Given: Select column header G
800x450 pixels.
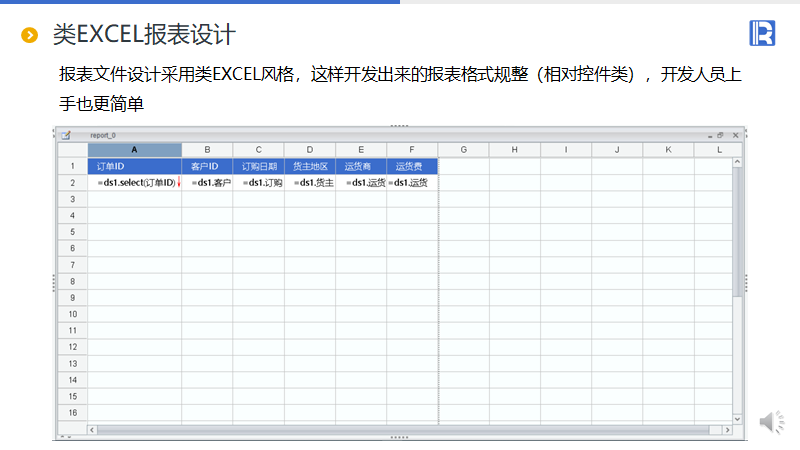Looking at the screenshot, I should 463,150.
